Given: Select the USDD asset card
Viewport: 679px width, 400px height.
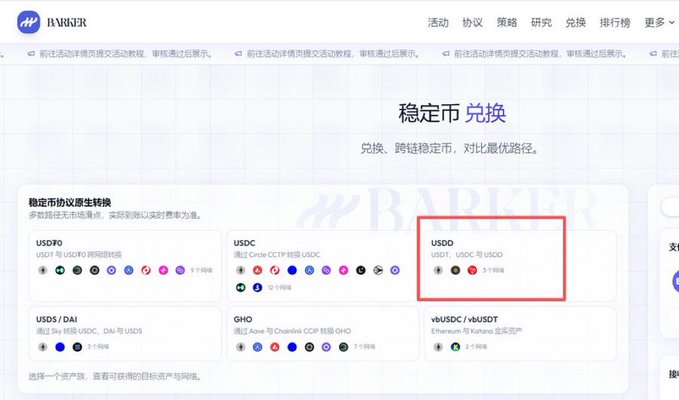Looking at the screenshot, I should click(520, 265).
